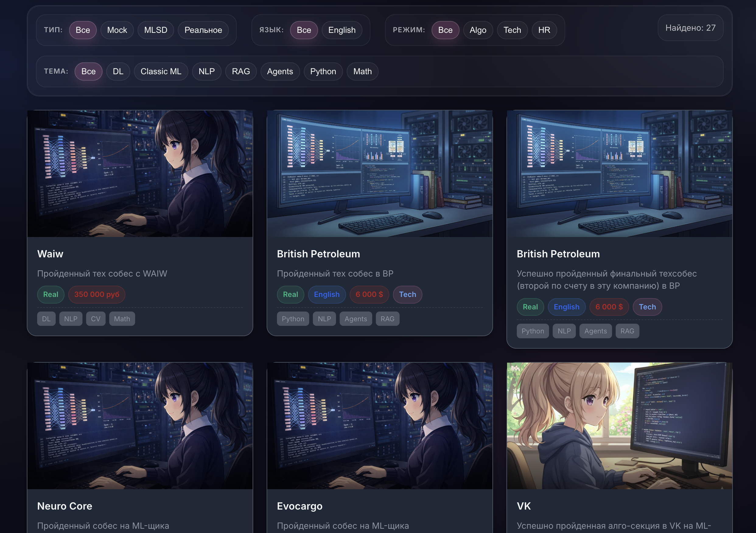The image size is (756, 533).
Task: Click the Real badge on Waiw card
Action: (x=51, y=294)
